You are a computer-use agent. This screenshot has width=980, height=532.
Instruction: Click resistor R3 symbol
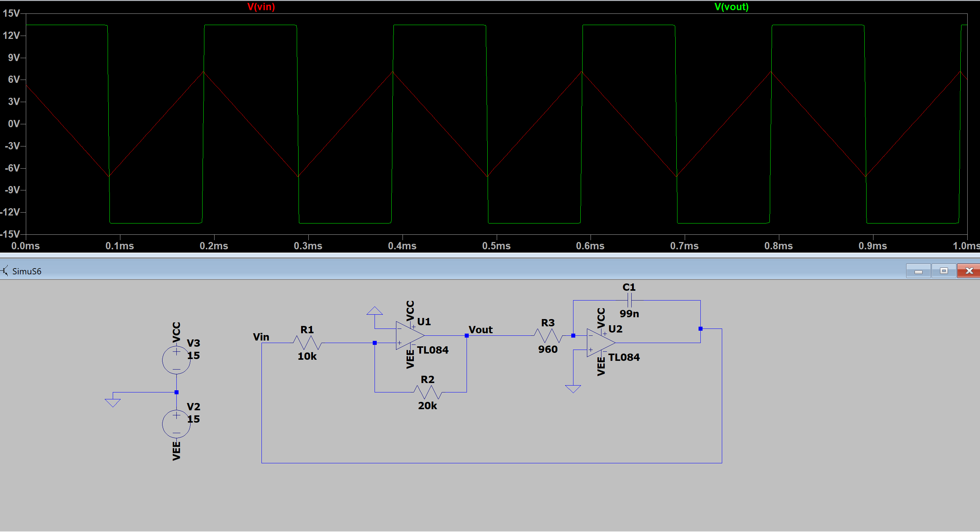click(x=548, y=335)
